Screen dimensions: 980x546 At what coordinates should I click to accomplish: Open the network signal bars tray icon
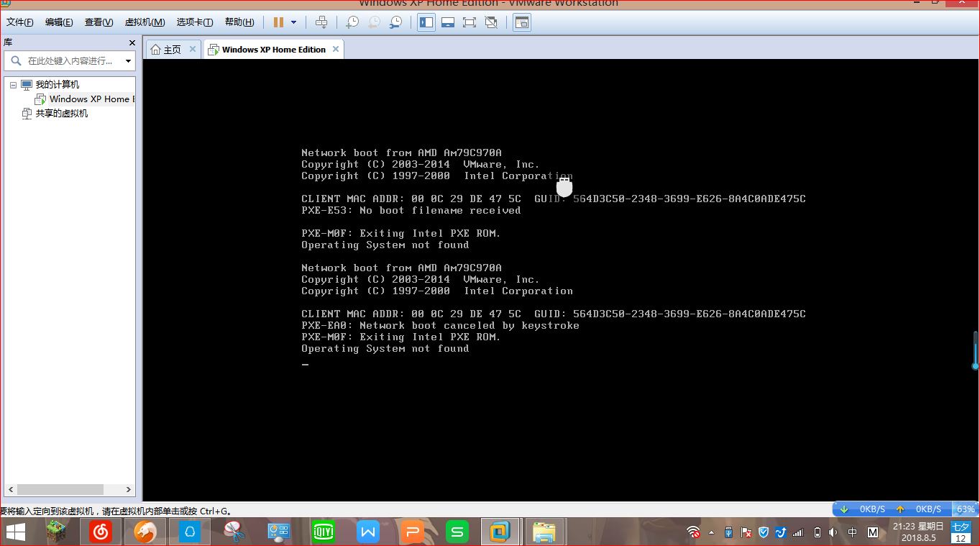tap(798, 532)
